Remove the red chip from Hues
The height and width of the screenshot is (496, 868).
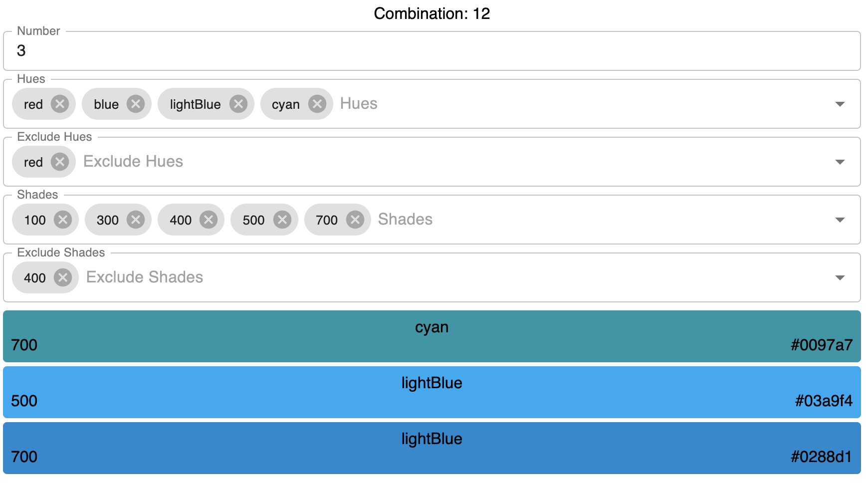point(60,104)
